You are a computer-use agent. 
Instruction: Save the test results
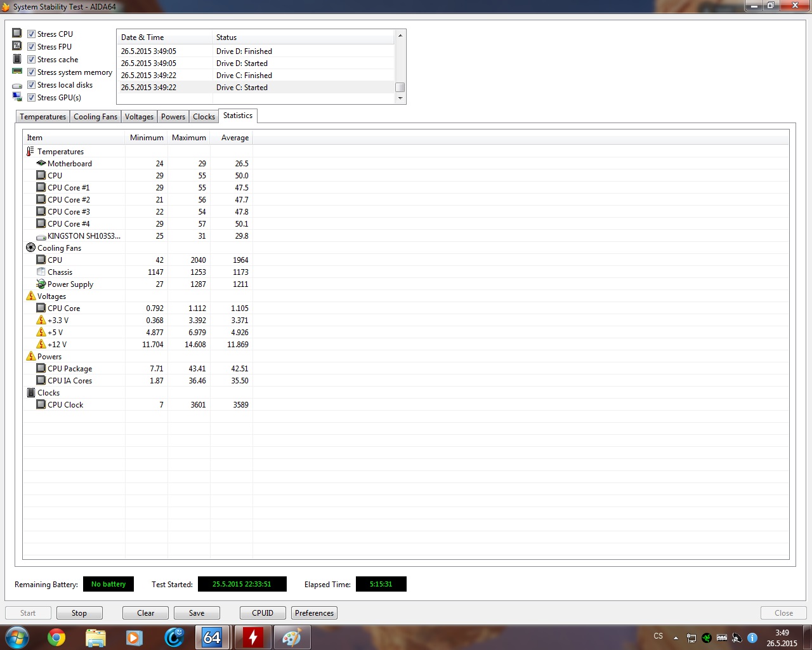click(x=197, y=613)
